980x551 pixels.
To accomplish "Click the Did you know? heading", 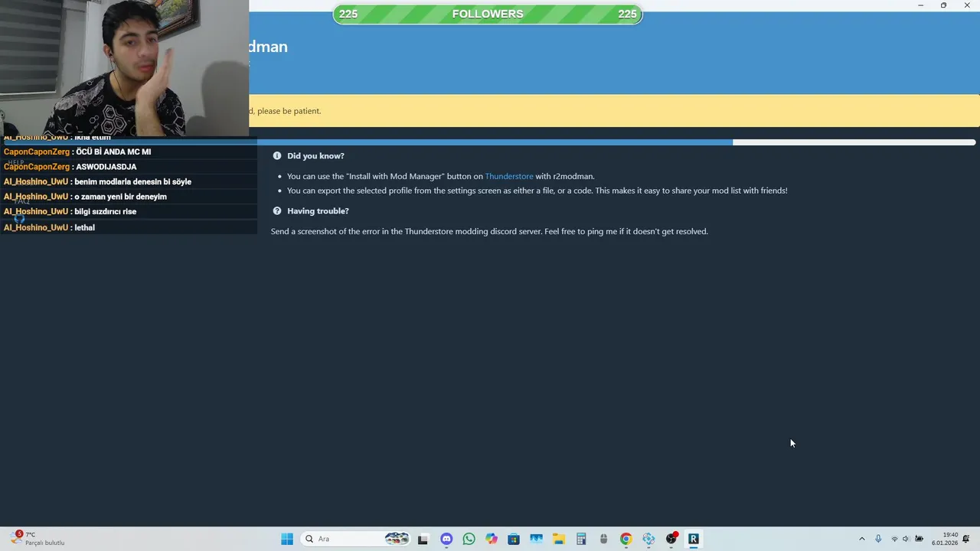I will click(315, 156).
